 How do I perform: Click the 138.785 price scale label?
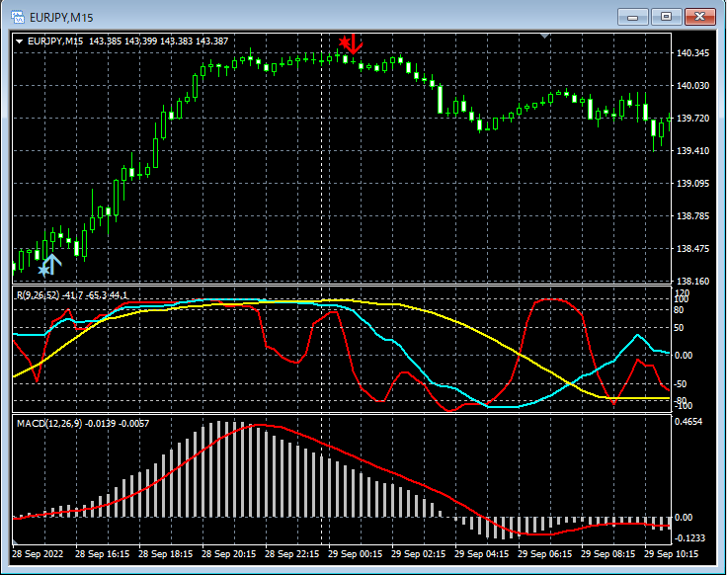tap(692, 215)
